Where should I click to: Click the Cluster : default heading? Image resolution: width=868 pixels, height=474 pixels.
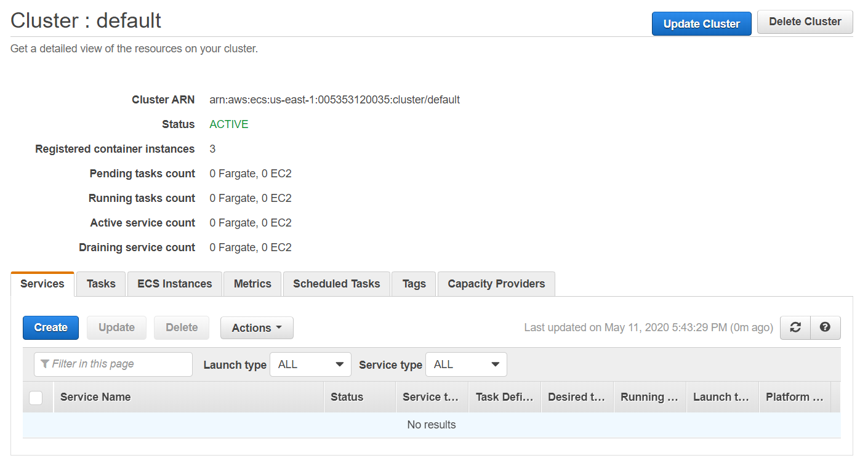click(86, 20)
